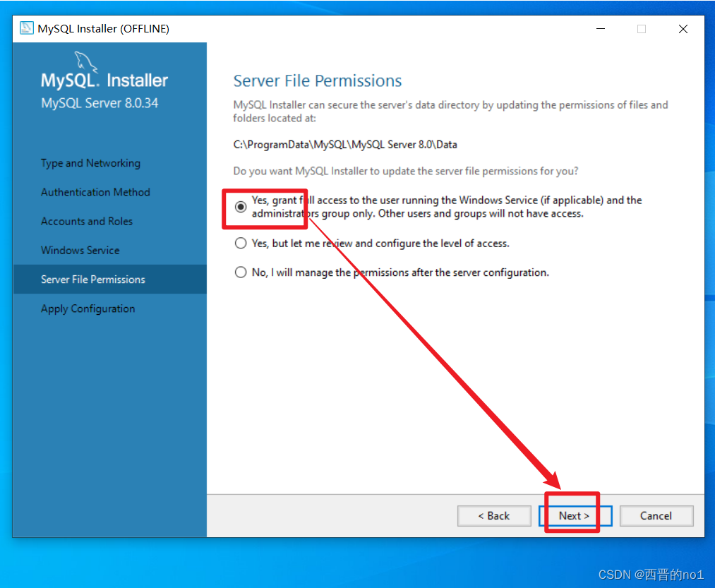Select 'No, I will manage the permissions' option

(x=241, y=272)
